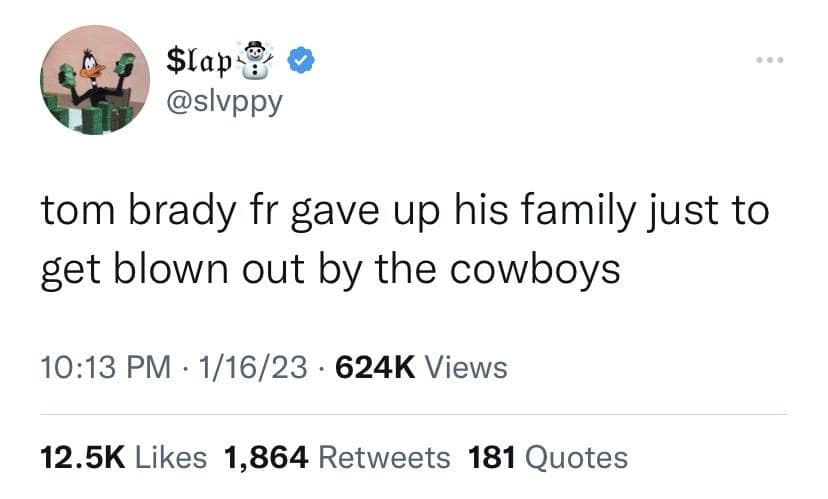Image resolution: width=828 pixels, height=499 pixels.
Task: Click the Quotes label
Action: point(576,457)
